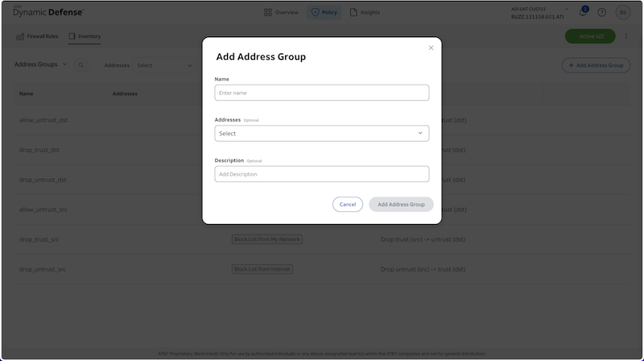Click the search magnifier icon
Viewport: 644px width, 361px height.
81,65
